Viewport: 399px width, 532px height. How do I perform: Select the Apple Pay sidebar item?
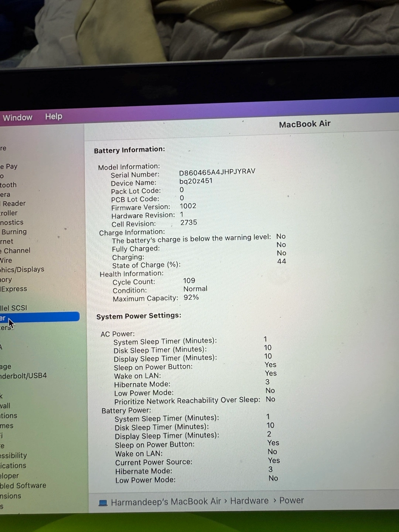[x=9, y=166]
